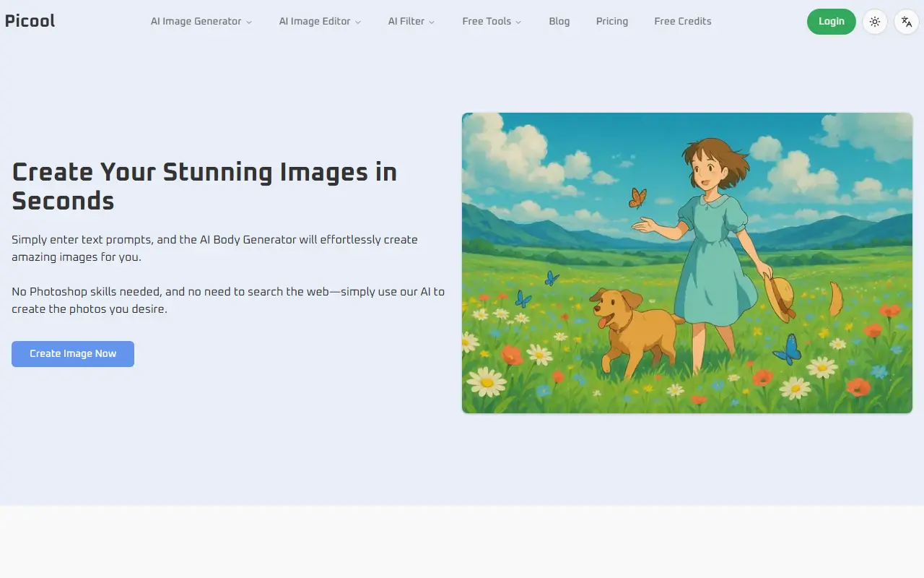The image size is (924, 578).
Task: Click the heading Create Your Stunning Images
Action: (x=204, y=186)
